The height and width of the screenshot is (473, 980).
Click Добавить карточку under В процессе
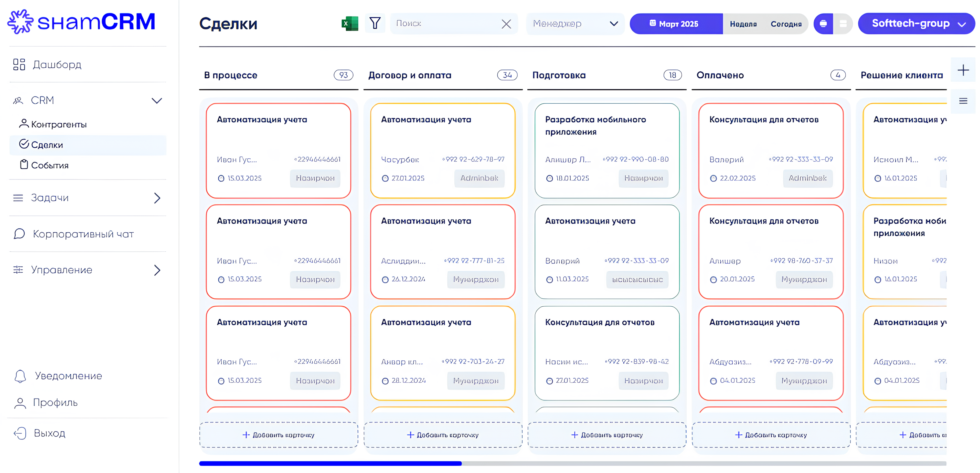279,435
